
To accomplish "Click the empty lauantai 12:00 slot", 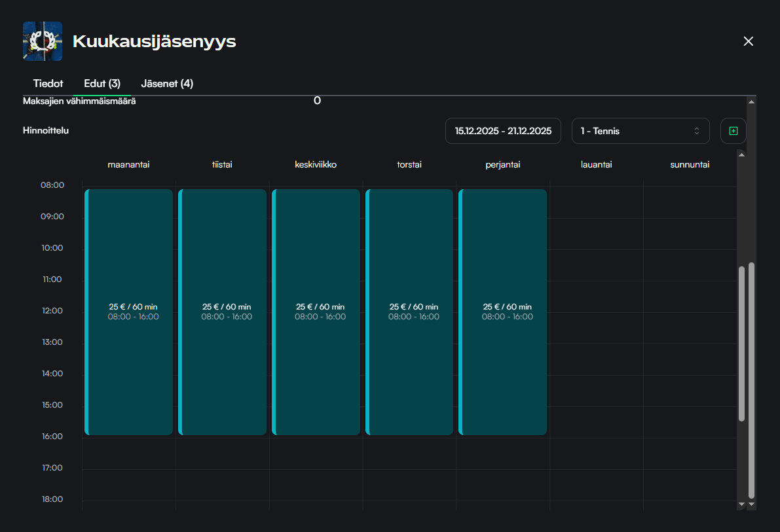I will [x=596, y=328].
